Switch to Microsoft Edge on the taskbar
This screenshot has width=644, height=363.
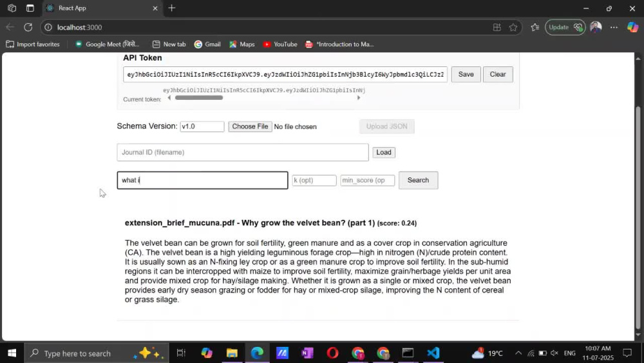pos(257,353)
